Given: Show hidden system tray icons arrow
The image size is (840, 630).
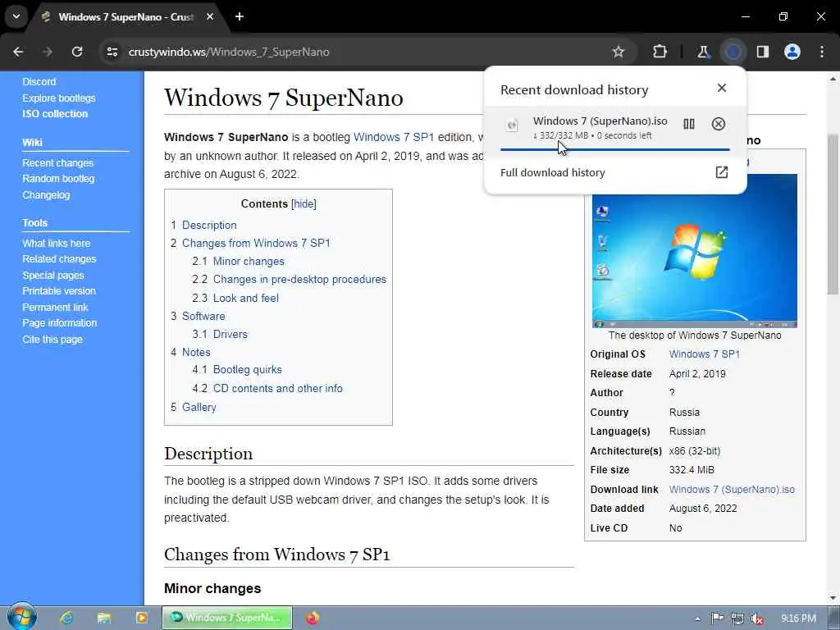Looking at the screenshot, I should pyautogui.click(x=697, y=619).
